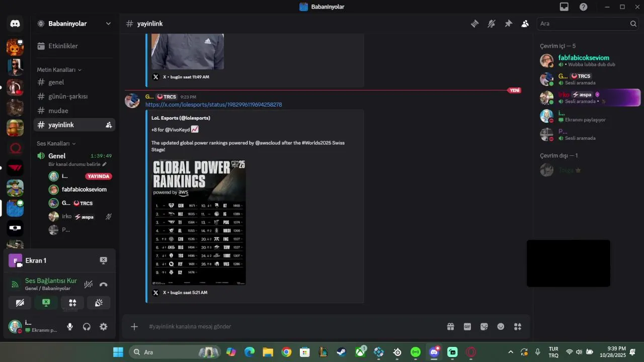Open pinned messages pin icon

coord(509,24)
